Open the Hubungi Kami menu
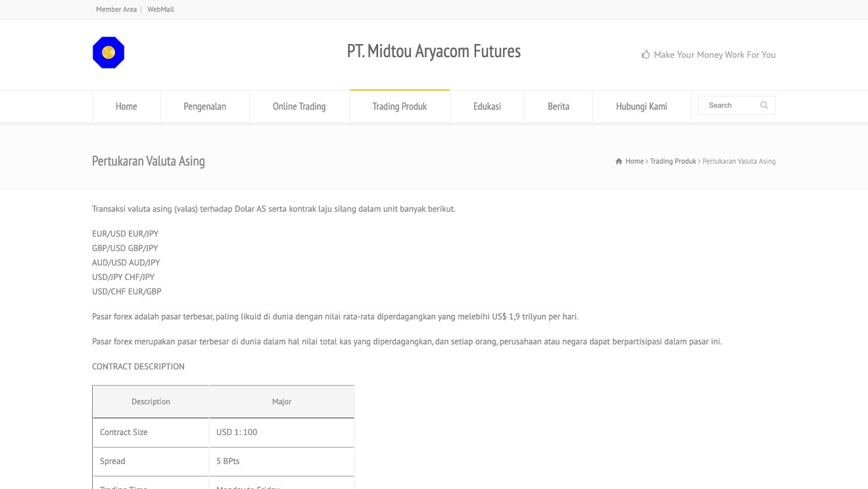 pyautogui.click(x=642, y=106)
